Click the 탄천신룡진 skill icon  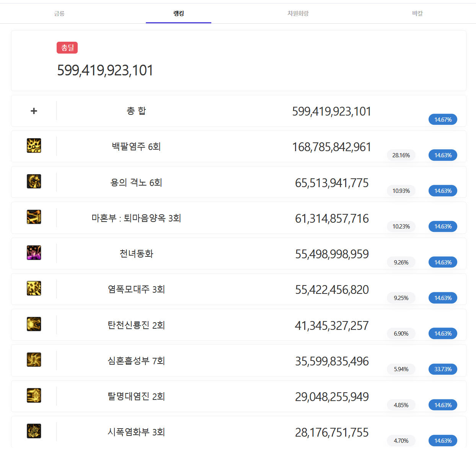coord(34,324)
